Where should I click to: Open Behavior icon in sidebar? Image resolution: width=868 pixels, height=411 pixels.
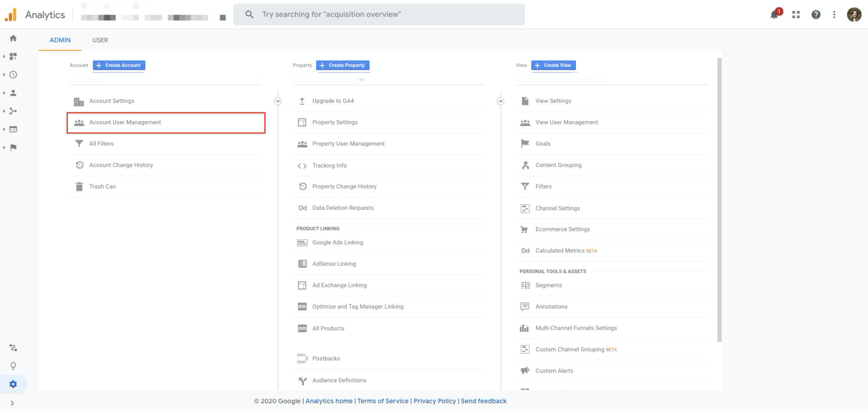pyautogui.click(x=13, y=129)
